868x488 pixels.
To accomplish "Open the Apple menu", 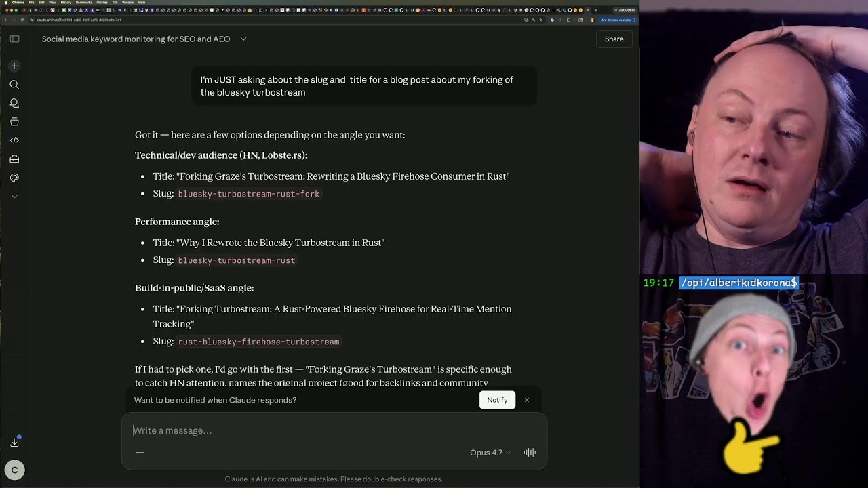I will click(5, 3).
